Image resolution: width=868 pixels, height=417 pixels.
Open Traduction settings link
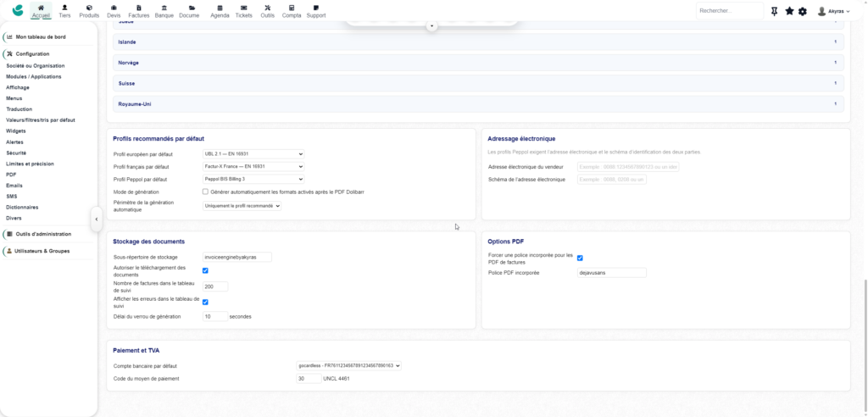pos(19,109)
